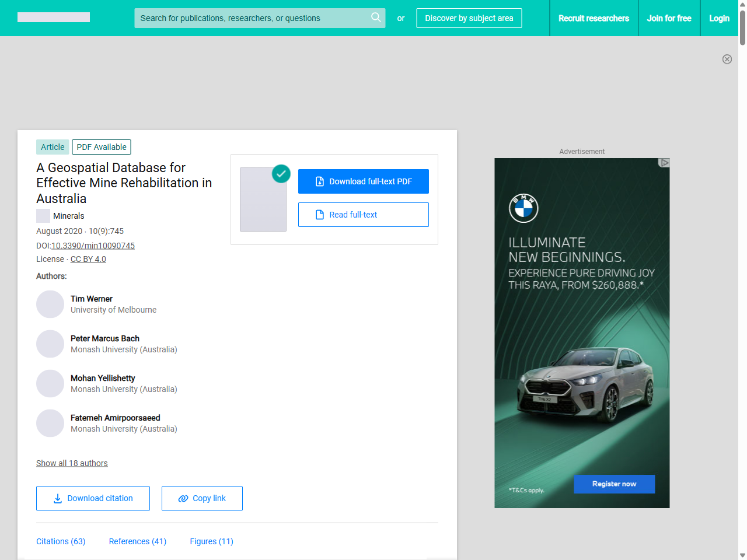Open the DOI link 10.3390/min10090745
This screenshot has height=560, width=747.
coord(93,246)
